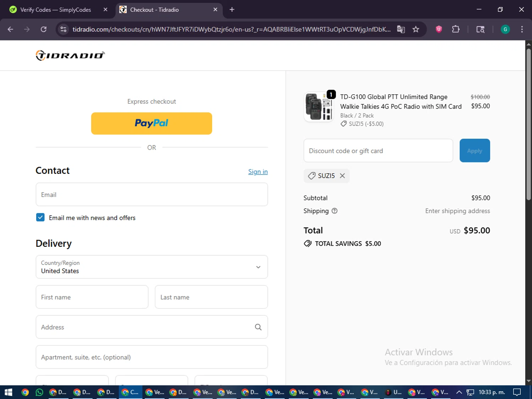Open the Extensions puzzle icon

(x=456, y=29)
